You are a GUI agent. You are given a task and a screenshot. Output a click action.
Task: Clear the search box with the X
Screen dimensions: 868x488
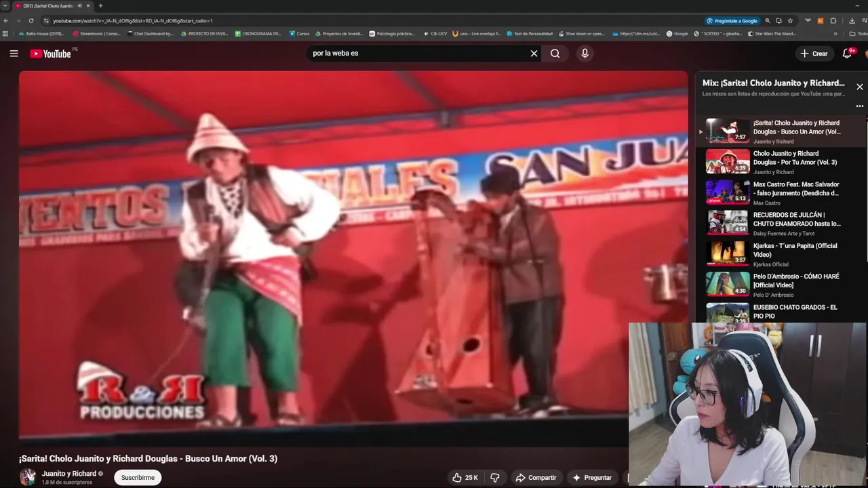point(534,54)
